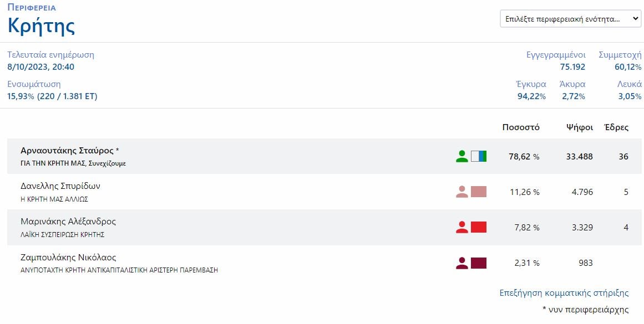The height and width of the screenshot is (324, 644).
Task: Click the green person icon for Αρναουτάκης
Action: click(x=462, y=156)
